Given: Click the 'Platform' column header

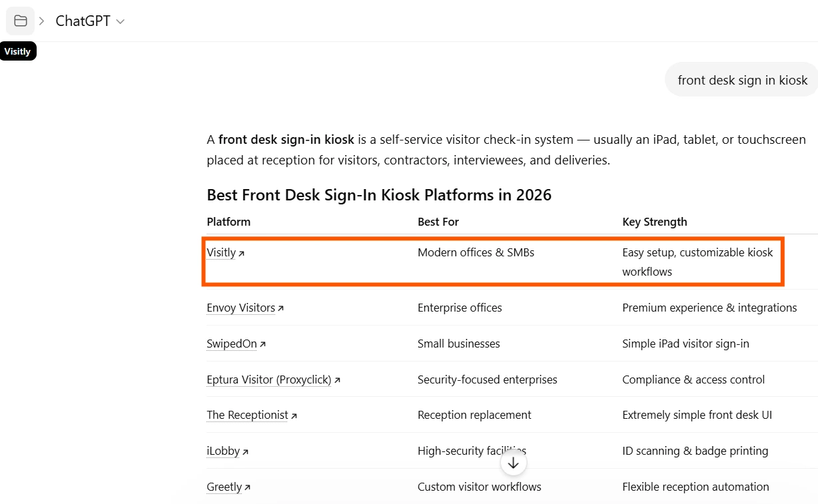Looking at the screenshot, I should point(228,222).
